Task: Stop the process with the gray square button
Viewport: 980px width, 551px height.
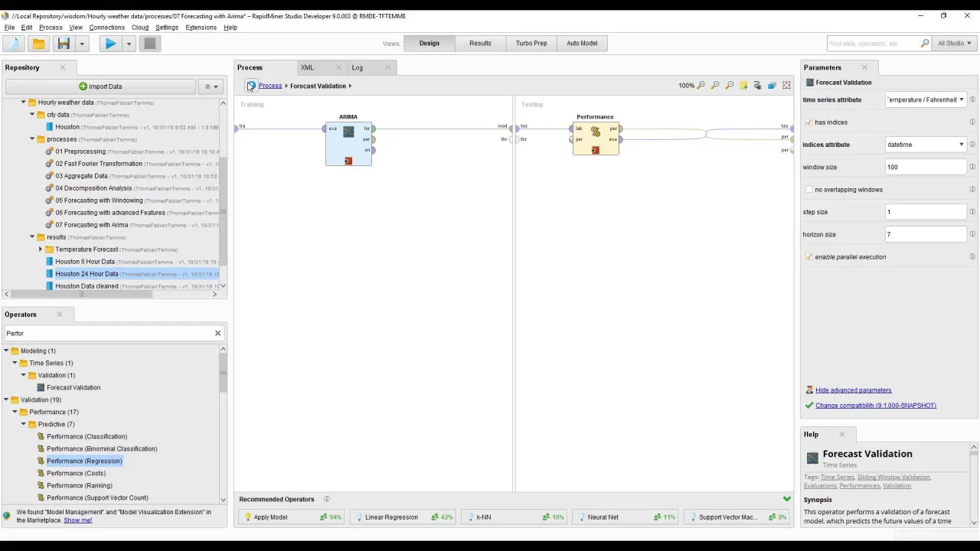Action: [150, 44]
